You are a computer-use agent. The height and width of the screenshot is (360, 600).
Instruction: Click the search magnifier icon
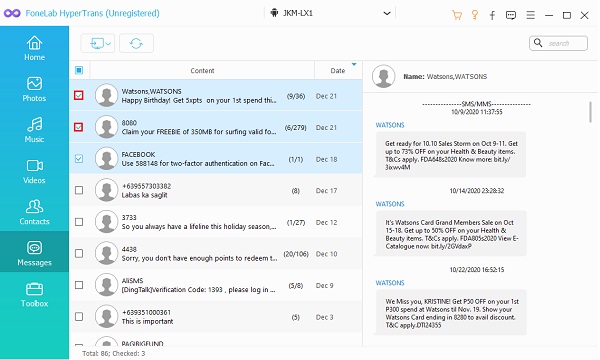(x=538, y=43)
